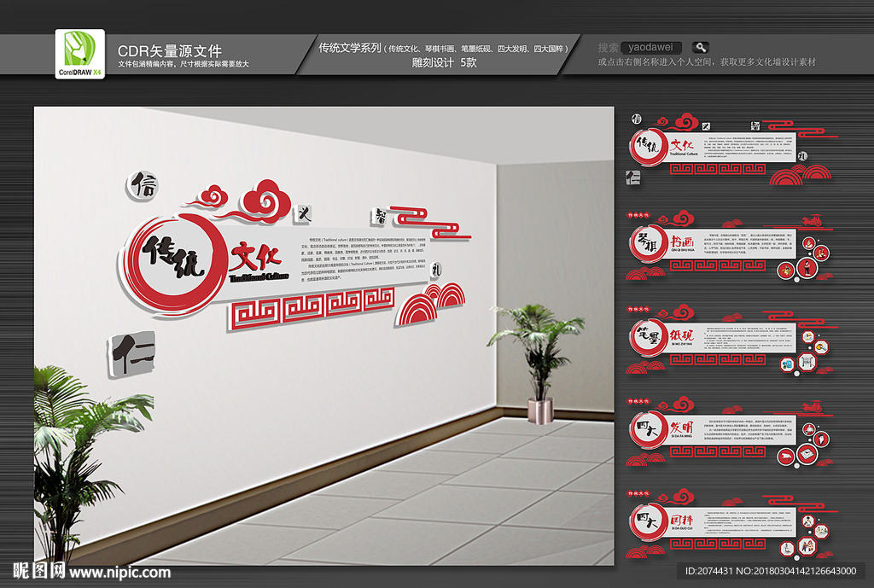Open the 传统文化 design thumbnail on right
The width and height of the screenshot is (874, 588).
pos(731,148)
